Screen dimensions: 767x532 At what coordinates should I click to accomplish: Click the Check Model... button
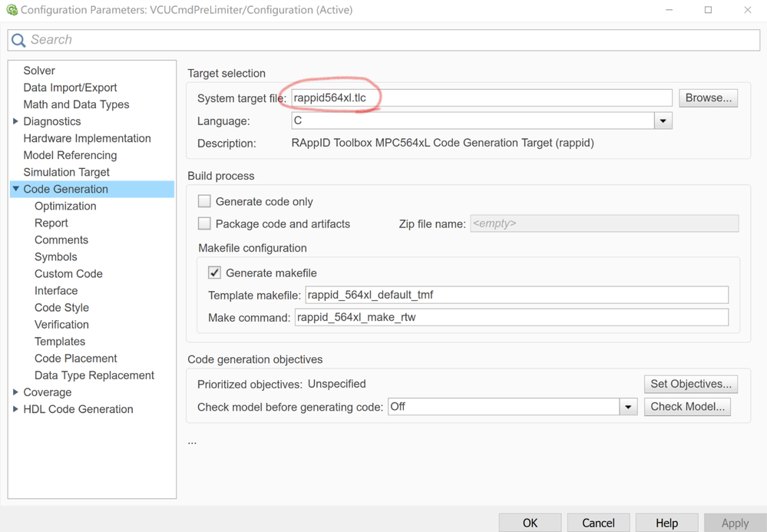pyautogui.click(x=687, y=407)
